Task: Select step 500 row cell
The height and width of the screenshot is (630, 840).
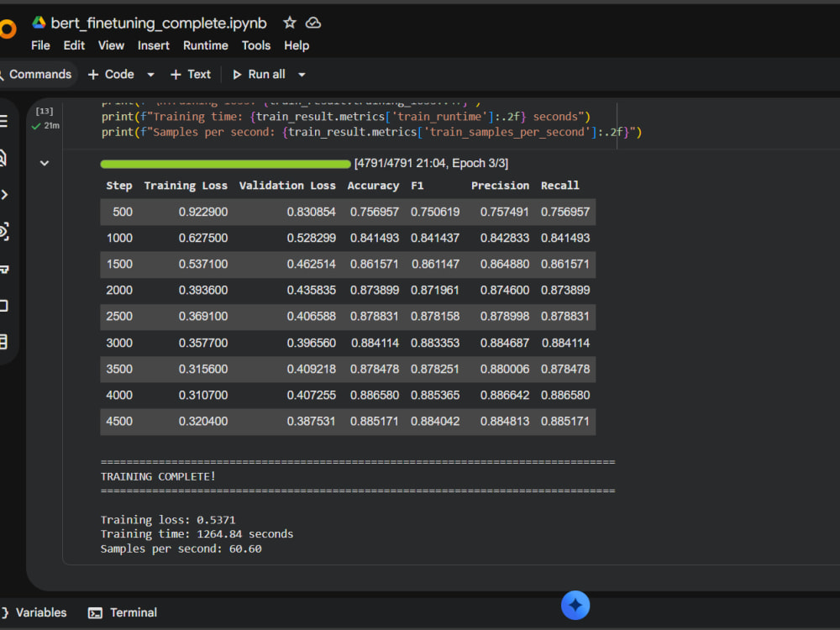Action: tap(122, 212)
